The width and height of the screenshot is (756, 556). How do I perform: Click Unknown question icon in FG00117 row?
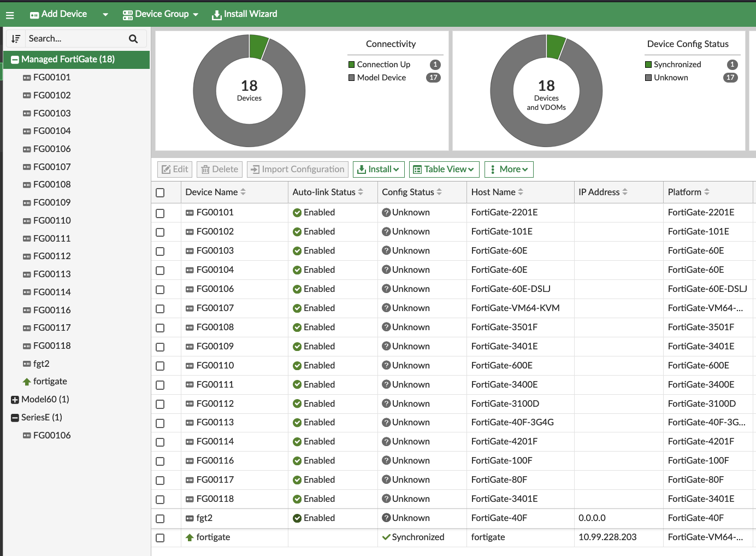[386, 479]
